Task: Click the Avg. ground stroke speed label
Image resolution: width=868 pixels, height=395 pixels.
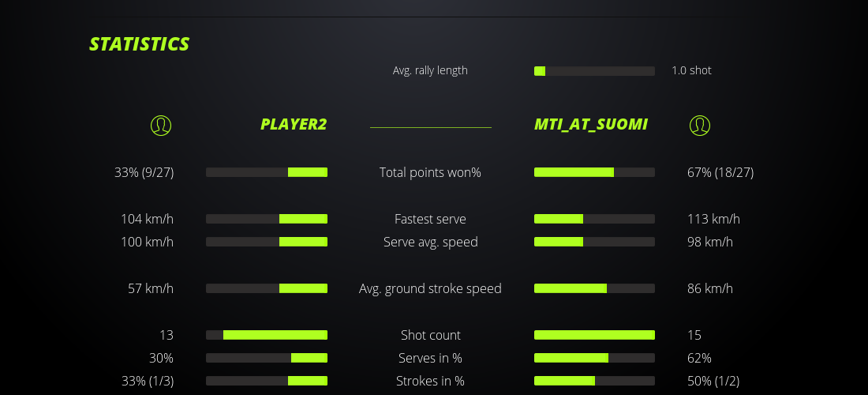Action: tap(430, 288)
